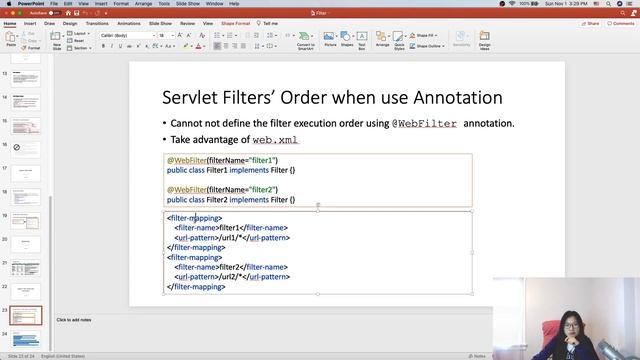Open the Shape Format tab
Viewport: 640px width, 360px height.
click(x=236, y=24)
